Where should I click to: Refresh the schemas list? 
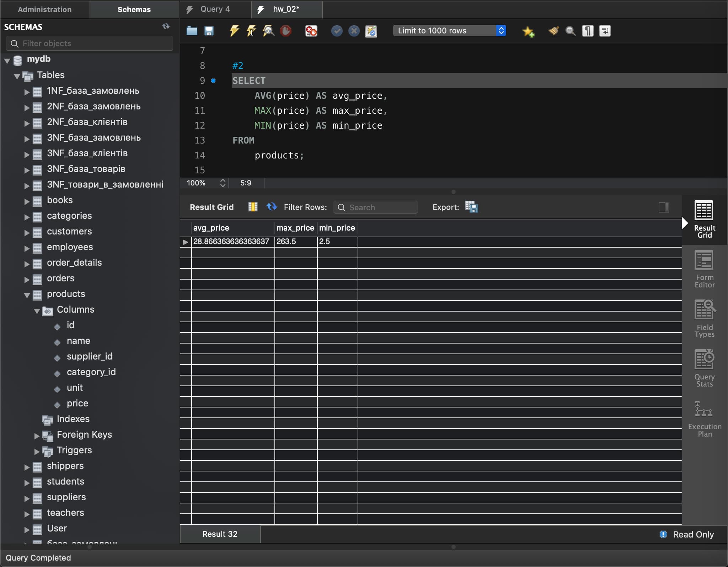166,26
